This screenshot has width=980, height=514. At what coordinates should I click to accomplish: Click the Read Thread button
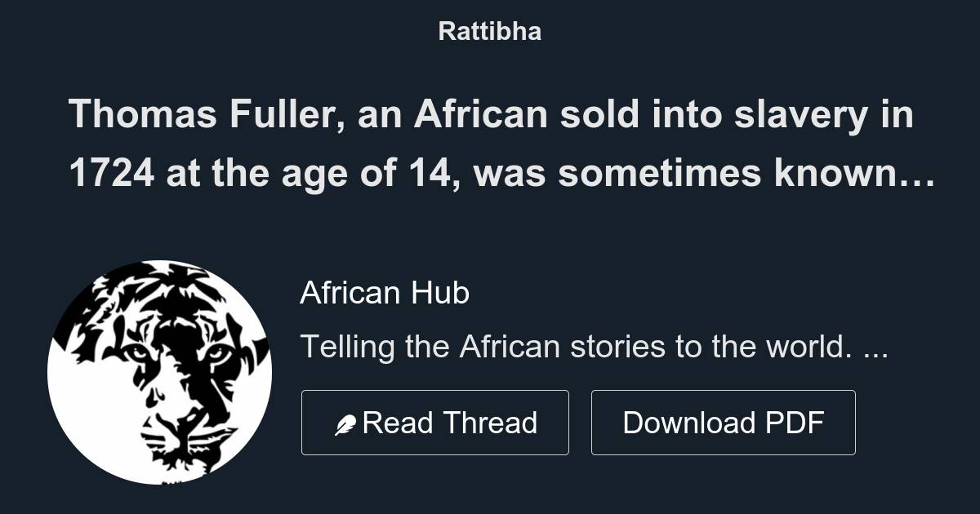435,423
